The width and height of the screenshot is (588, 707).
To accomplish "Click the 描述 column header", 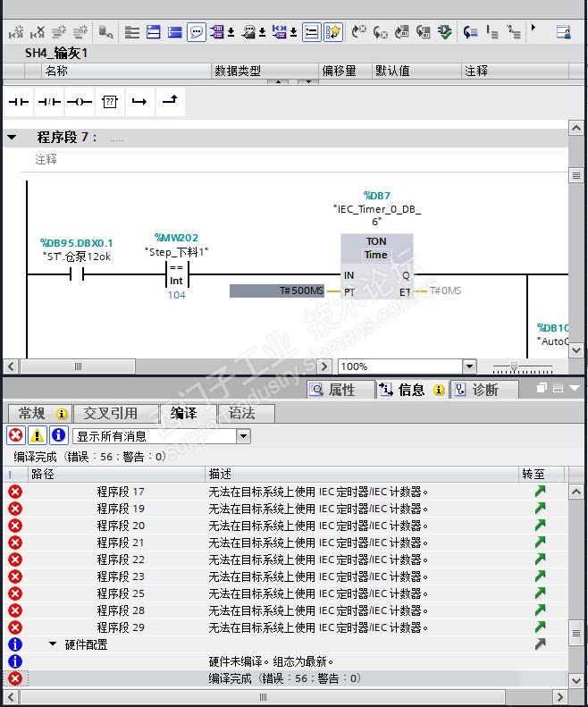I will 362,474.
